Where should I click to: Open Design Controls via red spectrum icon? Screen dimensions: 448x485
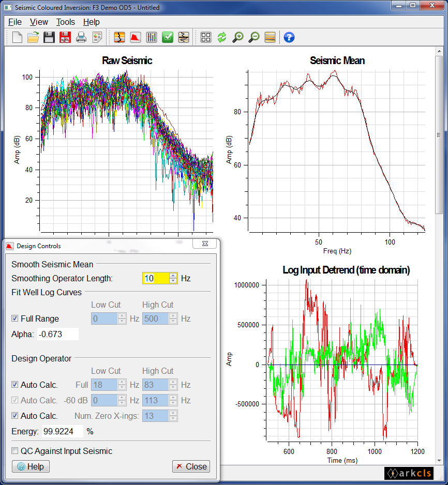[136, 37]
